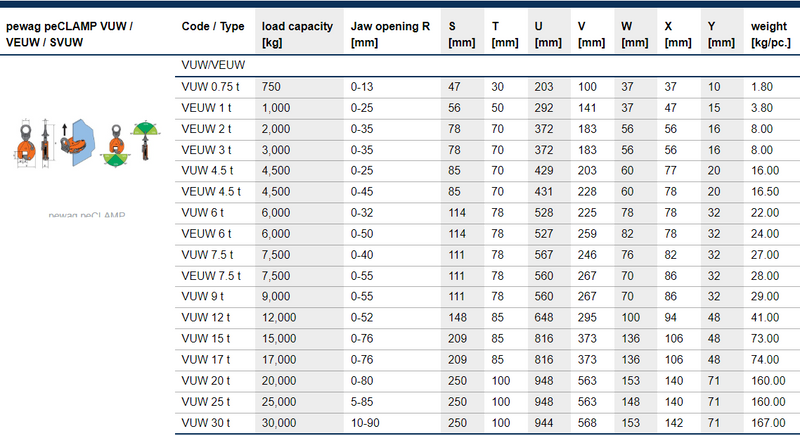Click the black upward lifting arrow
Viewport: 800px width, 436px height.
point(64,130)
